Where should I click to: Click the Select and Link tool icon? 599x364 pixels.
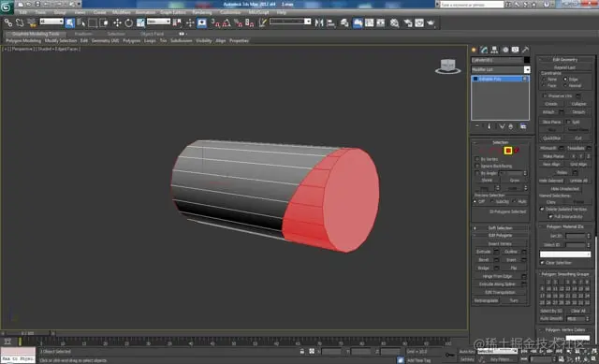click(x=8, y=22)
